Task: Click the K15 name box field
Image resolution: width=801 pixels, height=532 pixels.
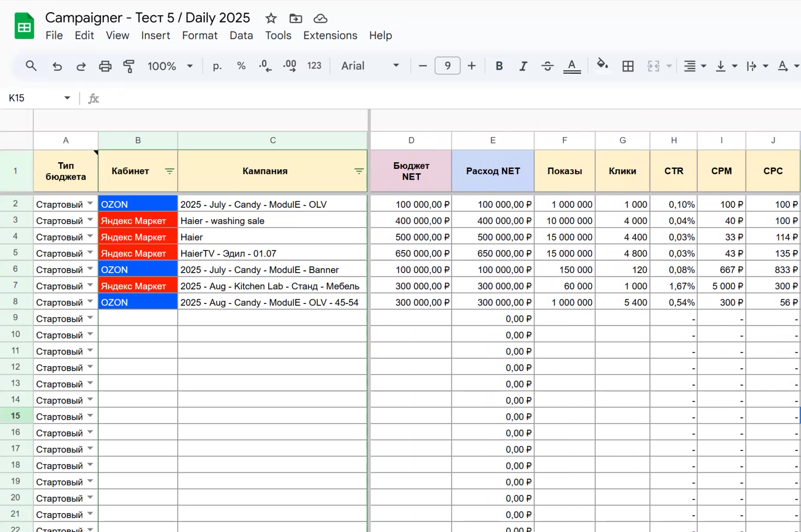Action: [32, 98]
